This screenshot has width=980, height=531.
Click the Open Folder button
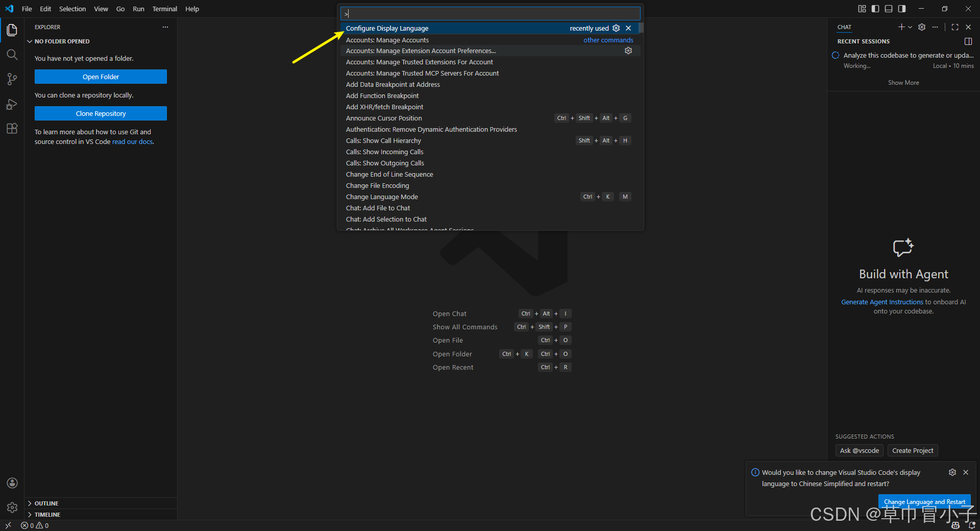click(x=101, y=77)
